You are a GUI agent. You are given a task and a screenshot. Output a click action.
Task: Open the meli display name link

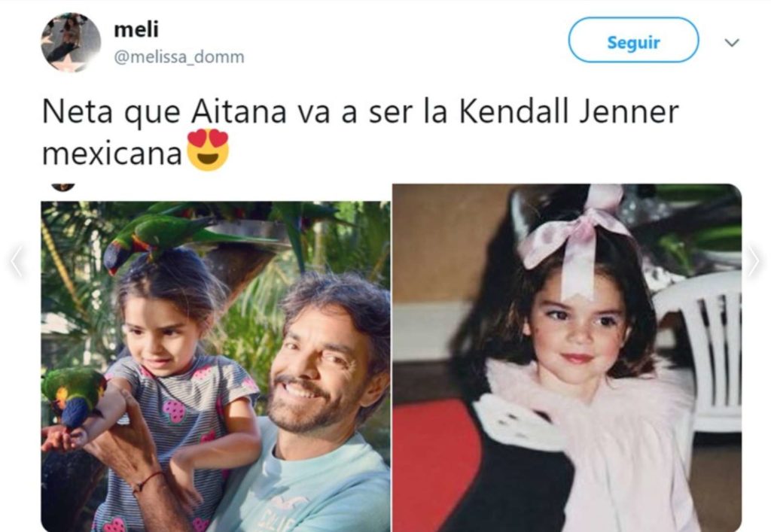click(136, 29)
